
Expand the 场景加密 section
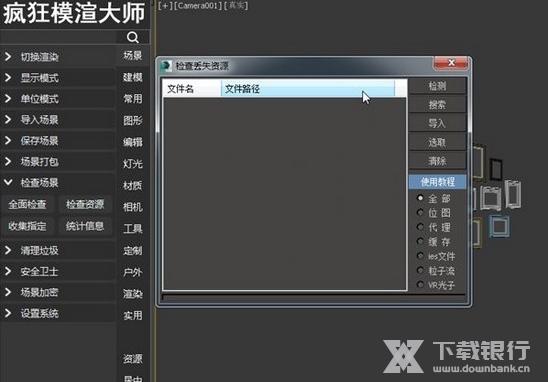tap(58, 293)
